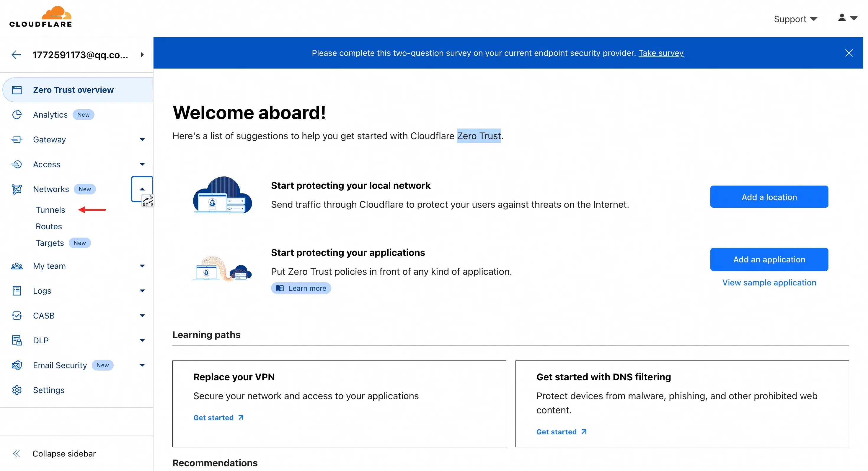Image resolution: width=868 pixels, height=471 pixels.
Task: Click the New badge next to Targets
Action: [x=80, y=243]
